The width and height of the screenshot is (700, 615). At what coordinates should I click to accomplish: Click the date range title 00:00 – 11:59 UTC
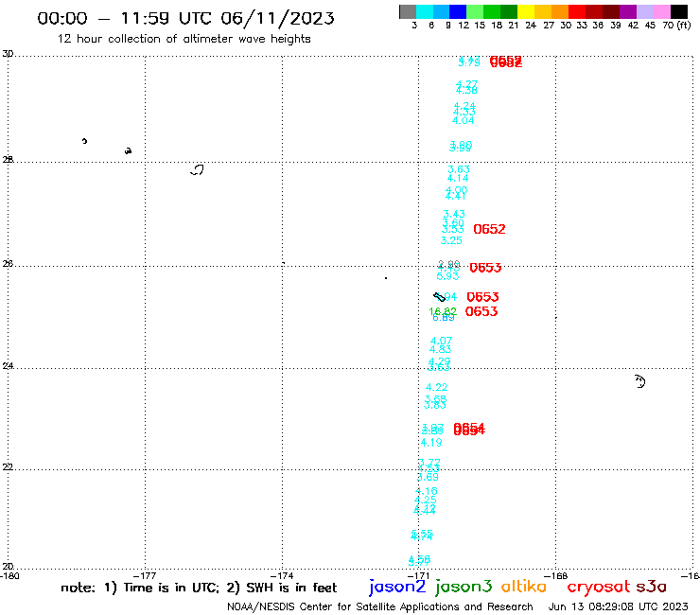185,18
